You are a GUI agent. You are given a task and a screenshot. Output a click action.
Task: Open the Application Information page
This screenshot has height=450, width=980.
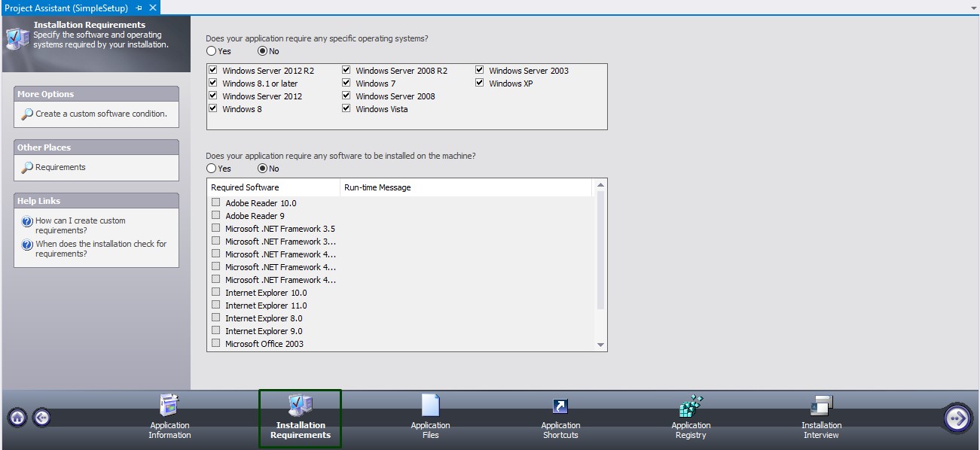coord(169,418)
